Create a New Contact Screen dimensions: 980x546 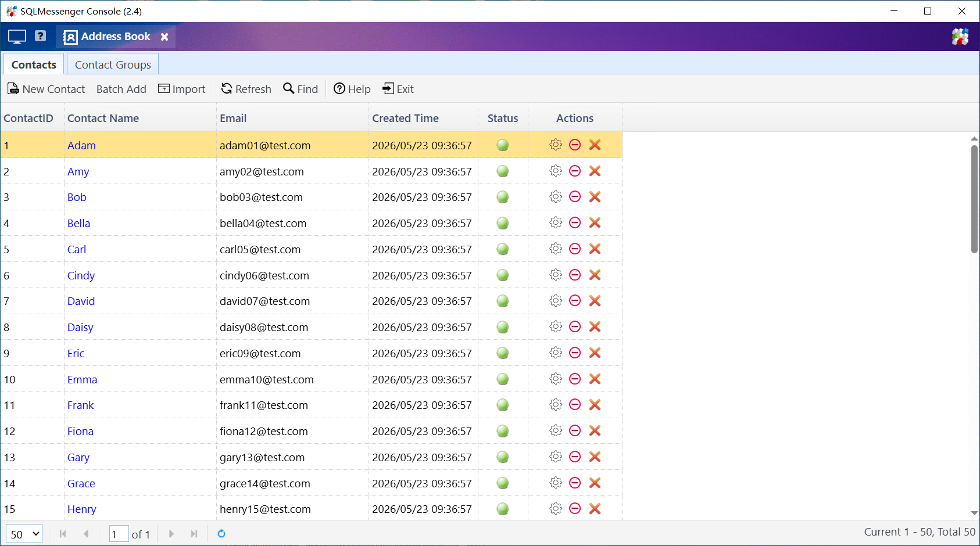(46, 89)
